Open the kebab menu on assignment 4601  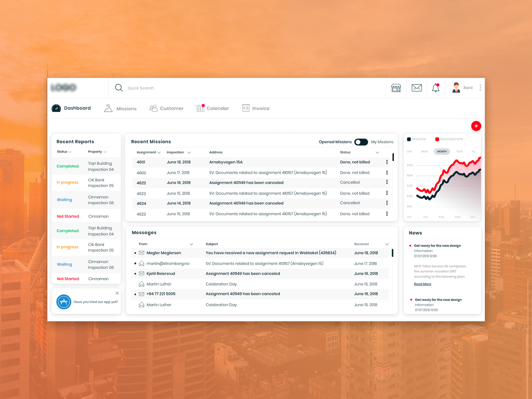[387, 162]
